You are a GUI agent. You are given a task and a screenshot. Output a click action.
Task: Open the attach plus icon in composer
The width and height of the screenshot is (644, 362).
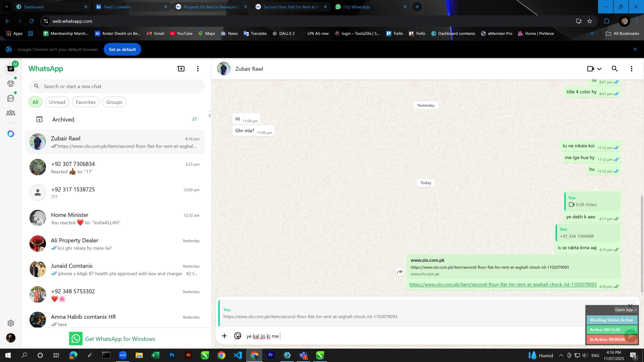224,336
